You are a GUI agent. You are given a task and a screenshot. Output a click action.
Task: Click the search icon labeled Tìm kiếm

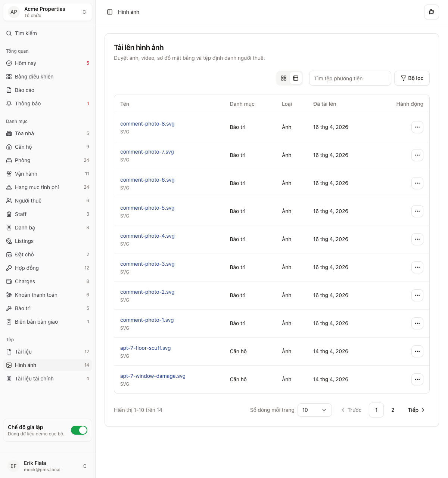pyautogui.click(x=9, y=33)
